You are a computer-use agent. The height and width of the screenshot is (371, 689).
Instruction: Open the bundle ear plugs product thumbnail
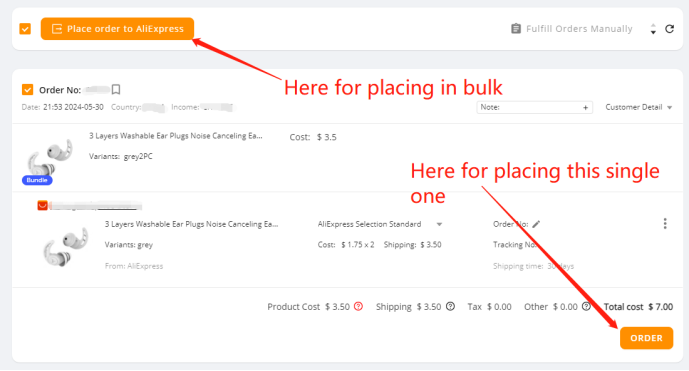point(50,157)
